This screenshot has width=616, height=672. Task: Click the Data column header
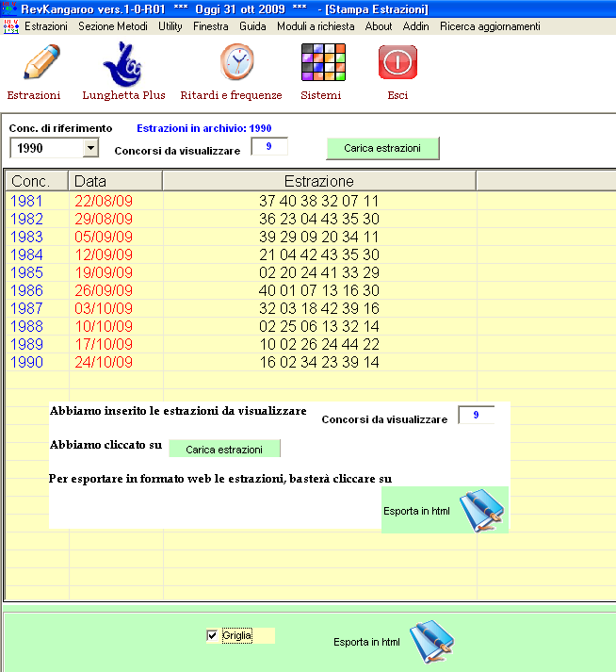coord(115,181)
